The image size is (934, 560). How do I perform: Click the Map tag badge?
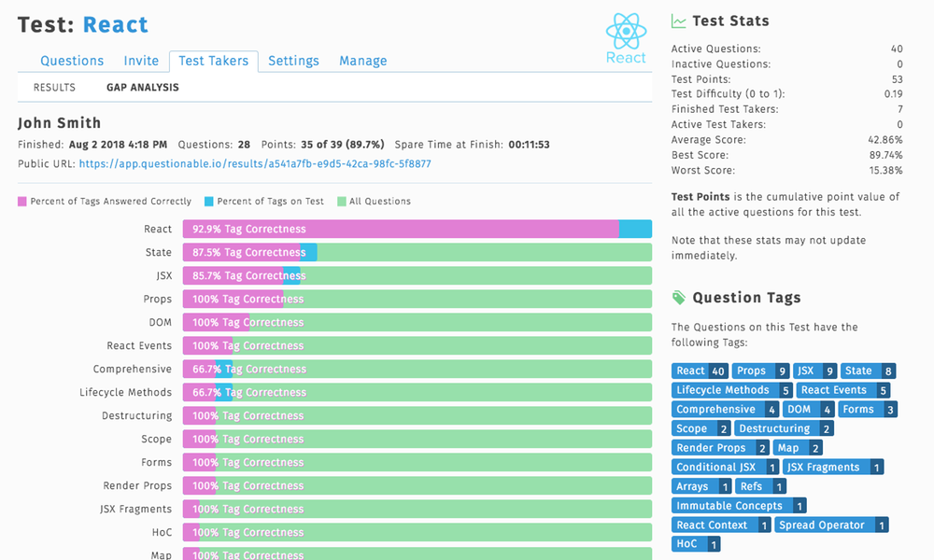(799, 448)
